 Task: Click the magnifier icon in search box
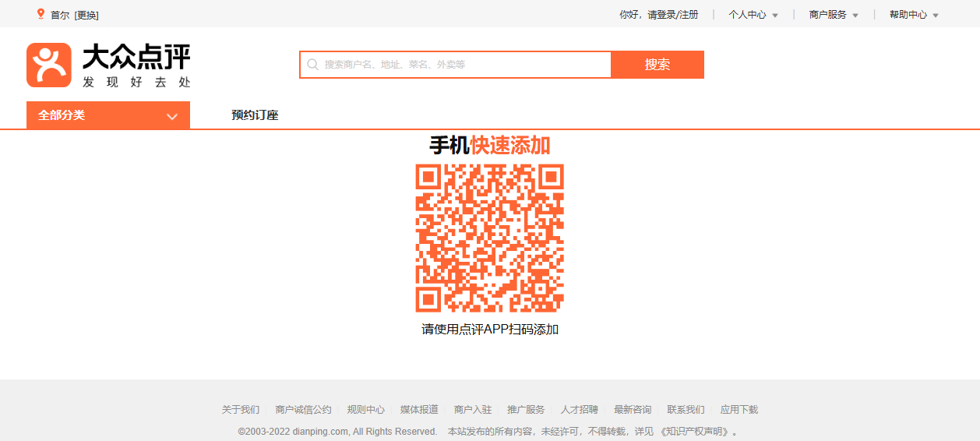(312, 65)
